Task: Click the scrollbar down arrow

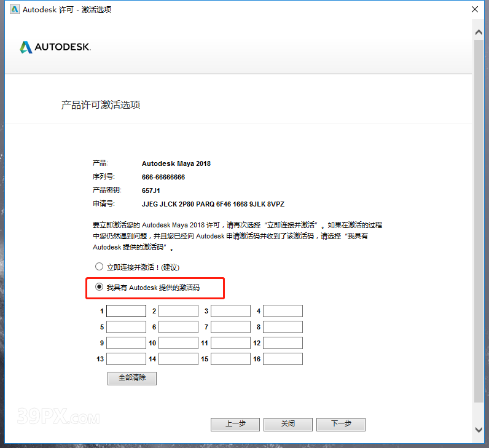Action: [479, 430]
